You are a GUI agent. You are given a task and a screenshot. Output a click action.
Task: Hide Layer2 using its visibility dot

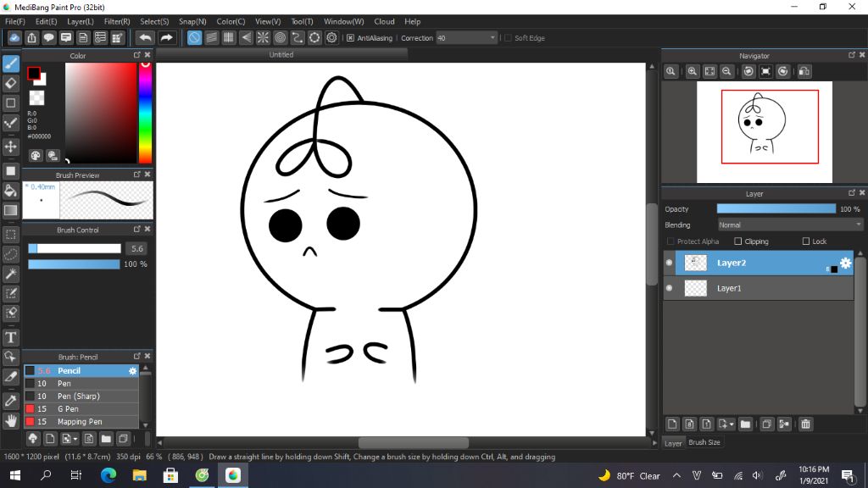[670, 263]
